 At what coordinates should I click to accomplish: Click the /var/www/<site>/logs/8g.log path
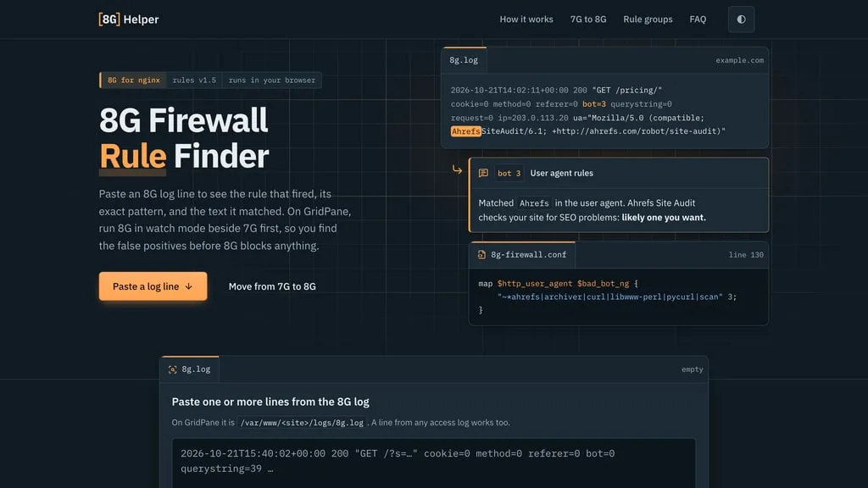(302, 423)
